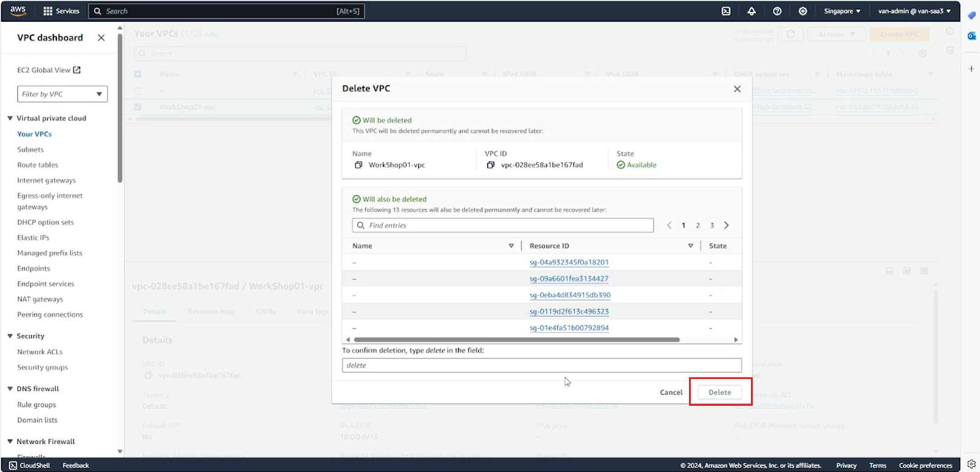Click the delete confirmation text field
Screen dimensions: 980x472
click(542, 365)
